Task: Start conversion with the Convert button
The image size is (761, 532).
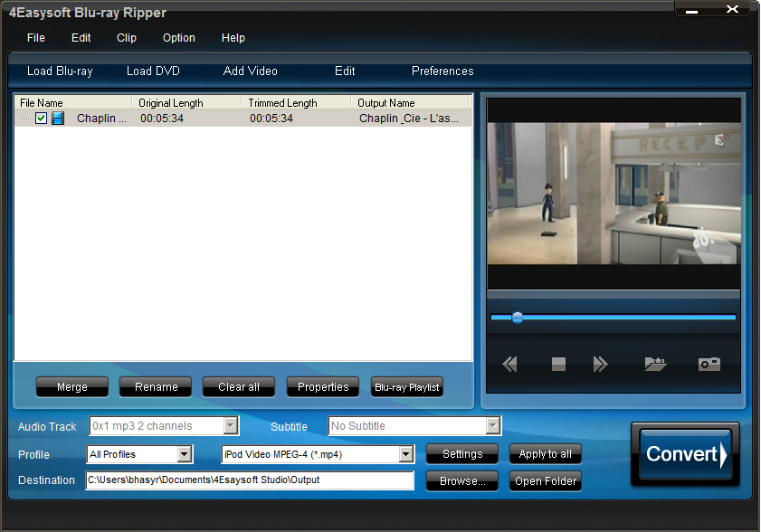Action: click(x=685, y=454)
